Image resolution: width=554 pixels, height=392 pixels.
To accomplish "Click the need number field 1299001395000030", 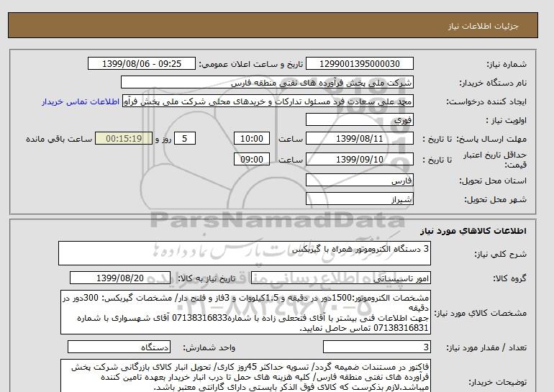I will coord(359,63).
